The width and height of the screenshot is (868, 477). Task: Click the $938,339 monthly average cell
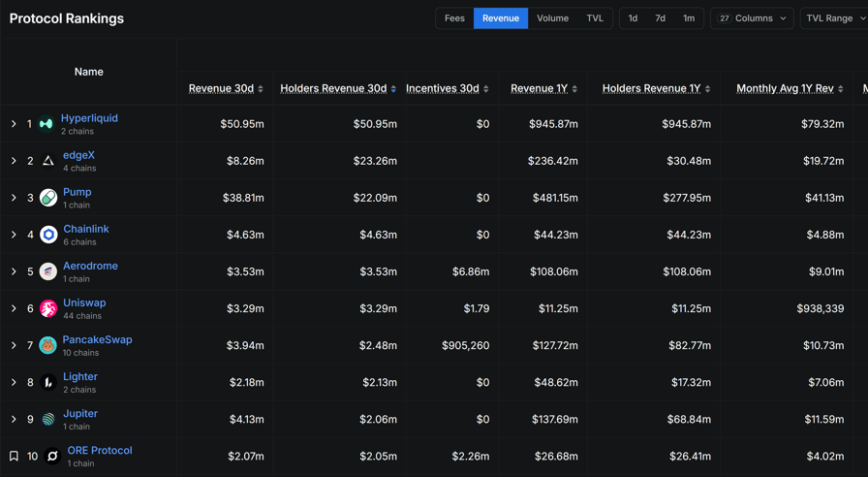[x=821, y=308]
